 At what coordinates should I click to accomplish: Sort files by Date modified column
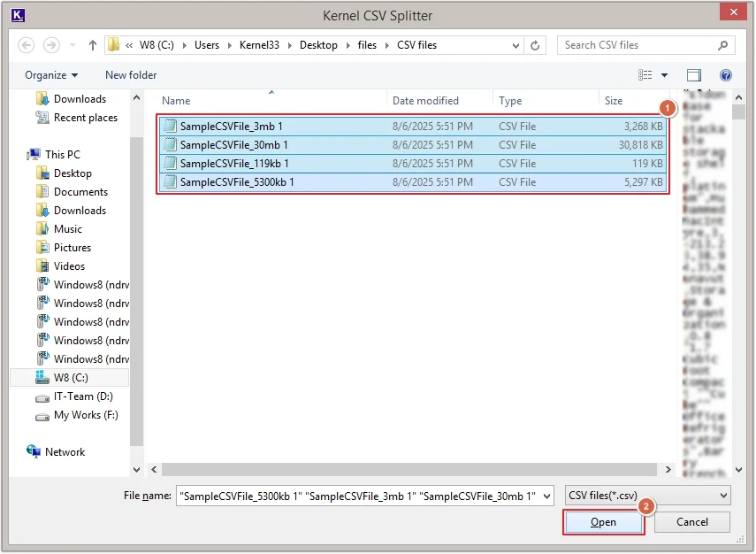425,101
